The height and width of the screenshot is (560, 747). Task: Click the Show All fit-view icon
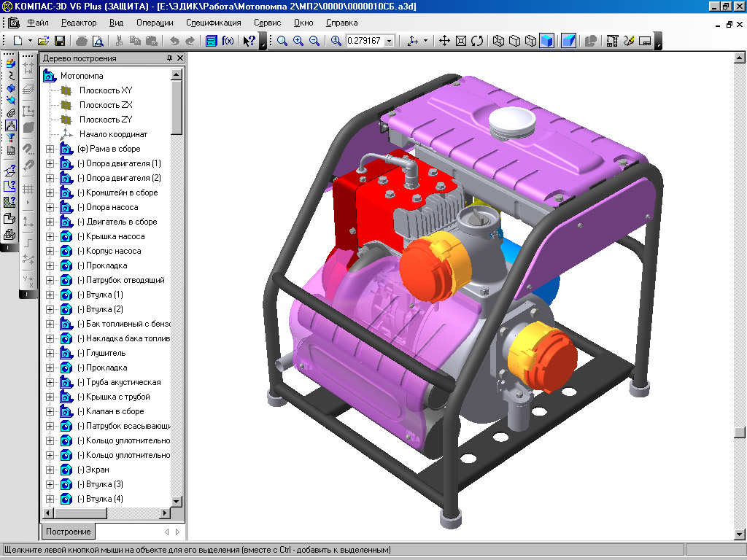click(x=460, y=41)
